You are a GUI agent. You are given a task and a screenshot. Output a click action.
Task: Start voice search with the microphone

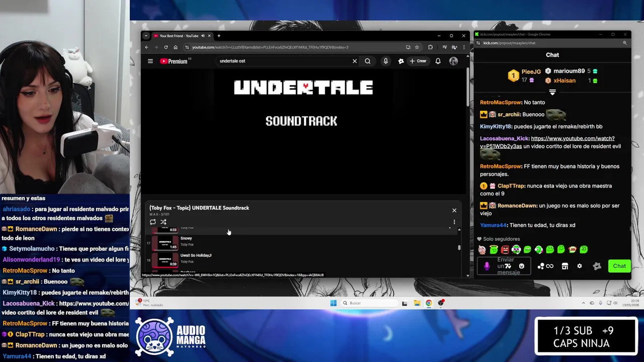(x=385, y=61)
